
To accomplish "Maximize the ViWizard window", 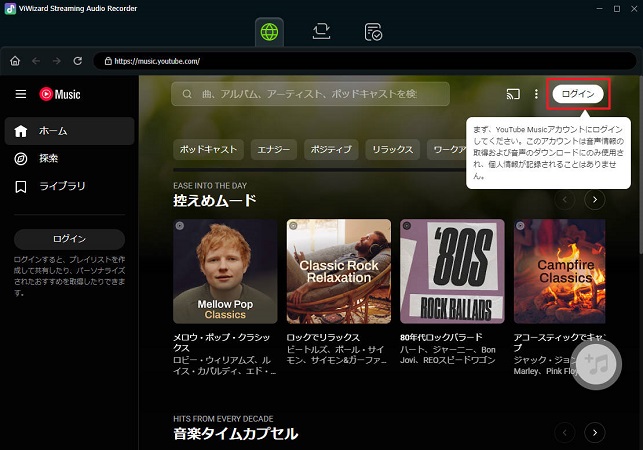I will coord(617,9).
